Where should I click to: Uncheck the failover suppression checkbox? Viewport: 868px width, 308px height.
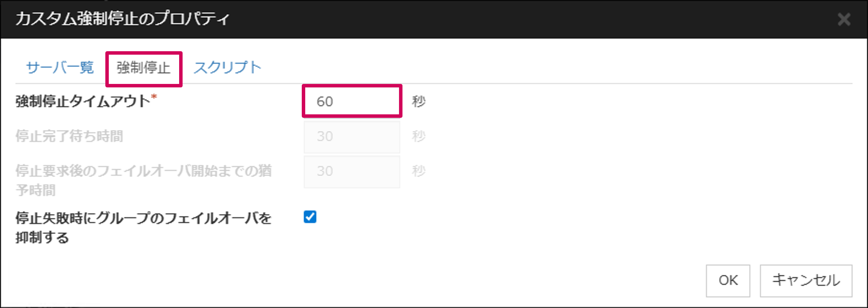(310, 217)
